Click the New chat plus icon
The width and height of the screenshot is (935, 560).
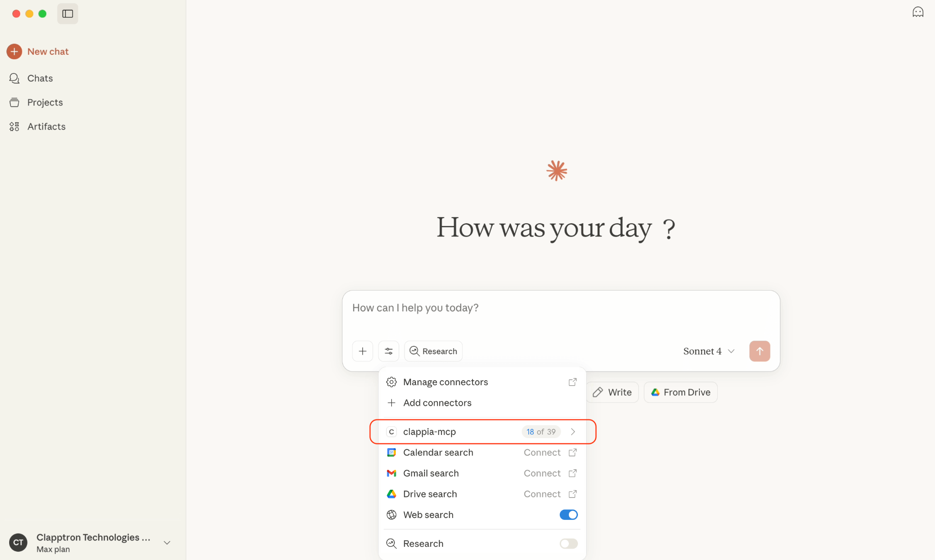[14, 52]
